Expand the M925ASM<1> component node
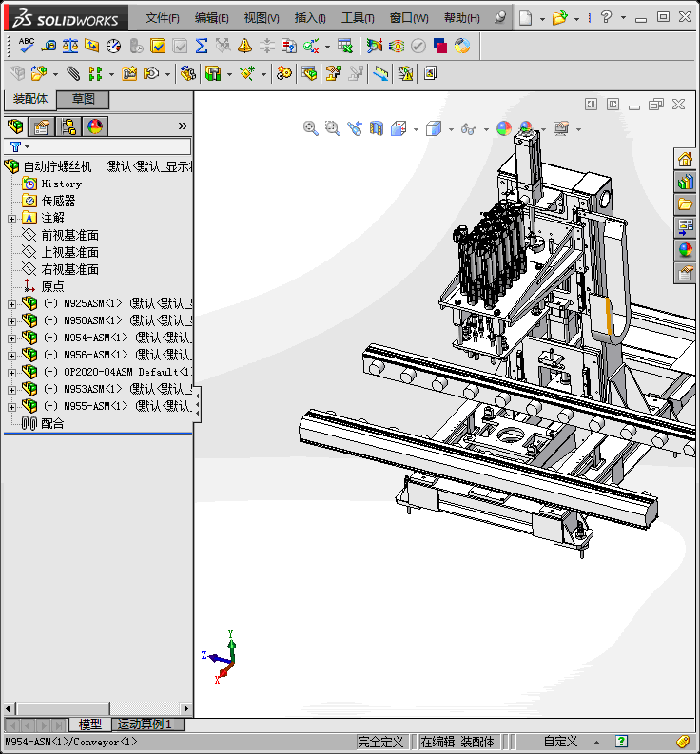The image size is (700, 754). click(11, 304)
